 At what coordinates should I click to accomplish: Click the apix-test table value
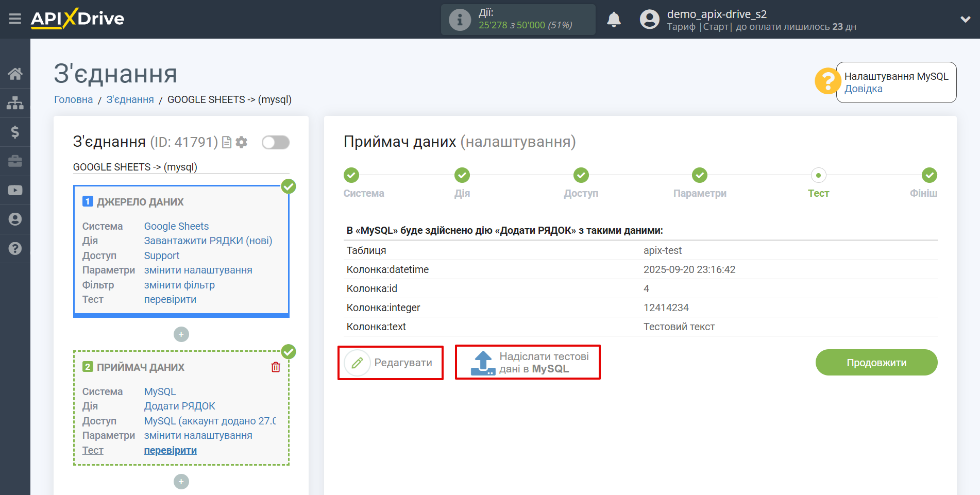(x=662, y=250)
